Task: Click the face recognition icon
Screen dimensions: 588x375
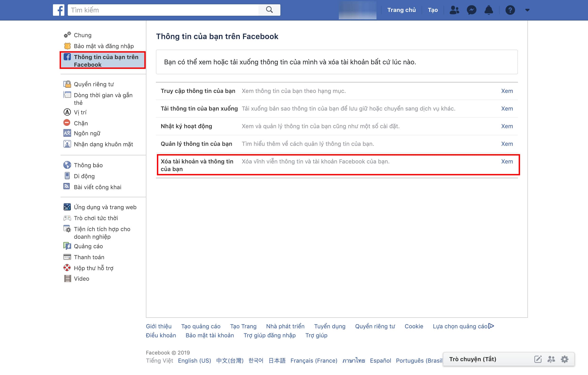Action: pos(67,144)
